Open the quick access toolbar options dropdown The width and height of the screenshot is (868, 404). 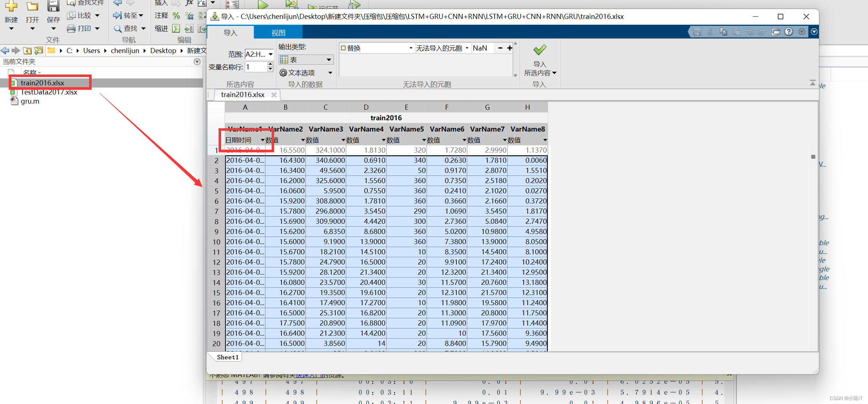814,32
